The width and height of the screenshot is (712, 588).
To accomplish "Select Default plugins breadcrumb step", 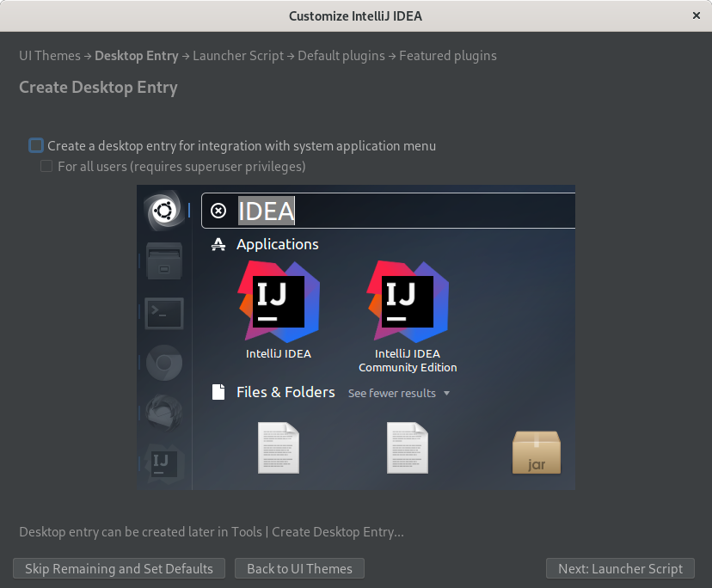I will 341,56.
